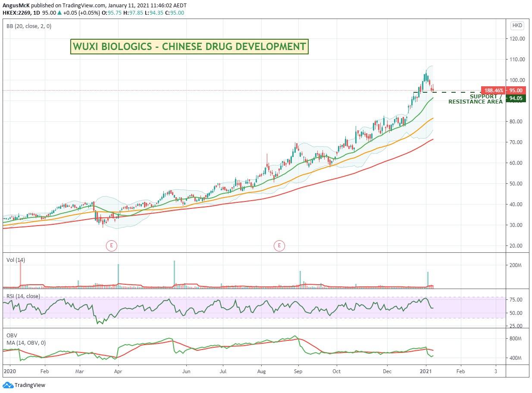Click the first earnings E marker near April
Image resolution: width=532 pixels, height=393 pixels.
point(111,246)
